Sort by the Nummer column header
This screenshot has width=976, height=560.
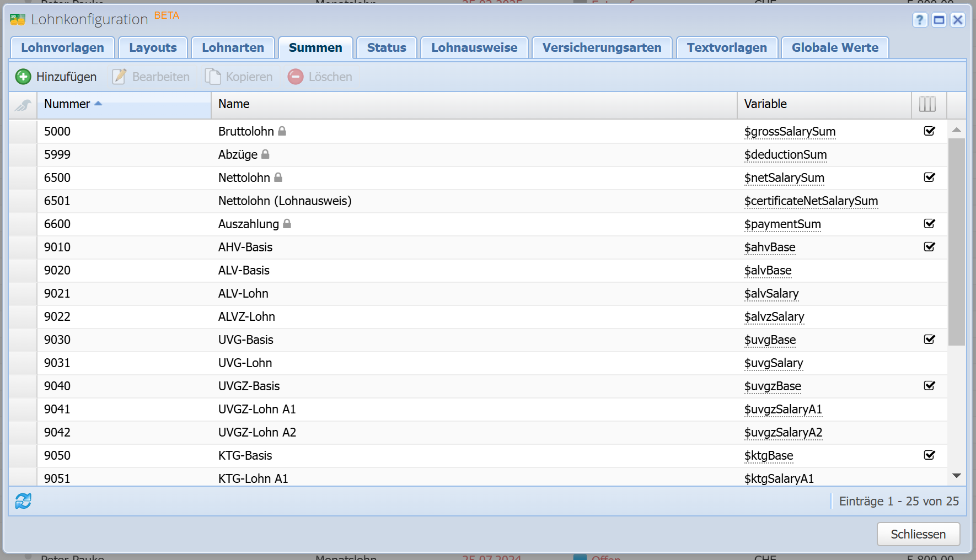click(x=67, y=104)
